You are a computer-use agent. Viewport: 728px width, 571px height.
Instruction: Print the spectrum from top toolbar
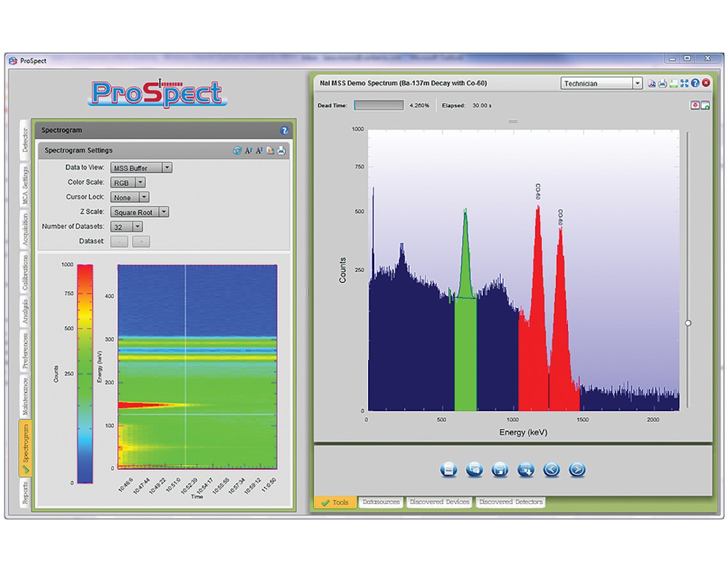(x=663, y=83)
